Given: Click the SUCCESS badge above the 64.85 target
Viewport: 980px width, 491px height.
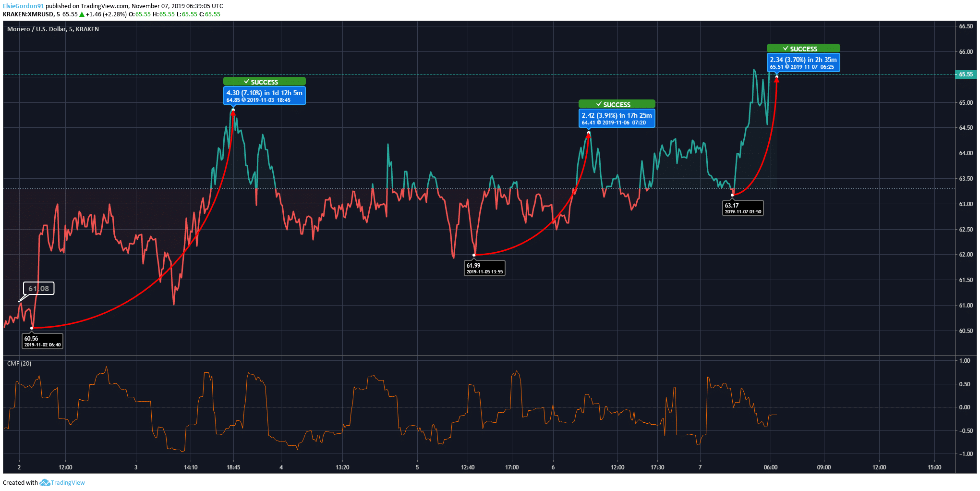Looking at the screenshot, I should click(265, 82).
